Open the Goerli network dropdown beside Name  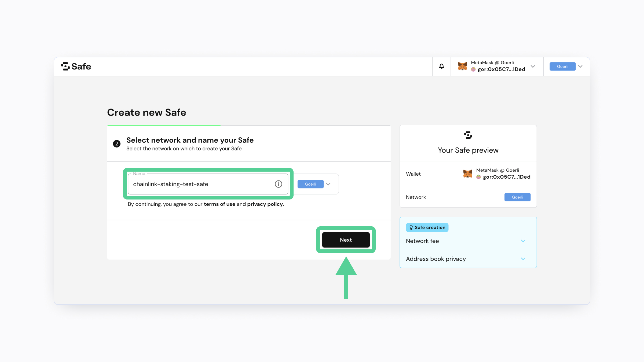(x=328, y=184)
